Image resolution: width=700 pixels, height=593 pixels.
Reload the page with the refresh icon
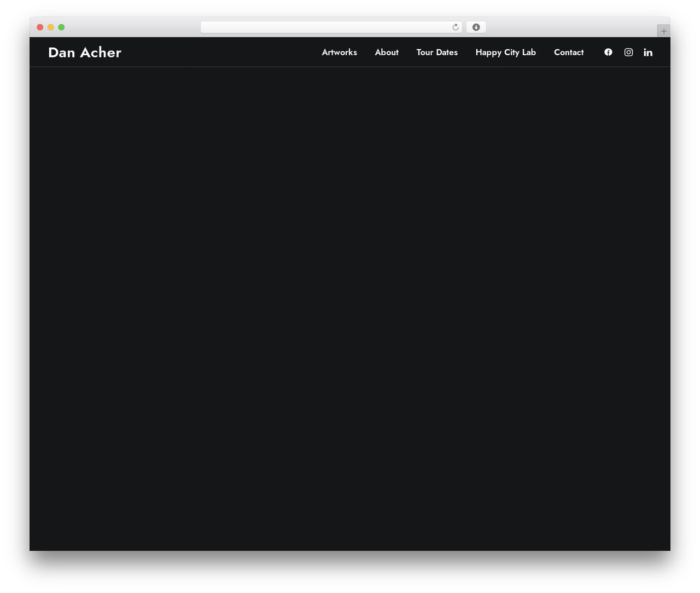point(456,27)
